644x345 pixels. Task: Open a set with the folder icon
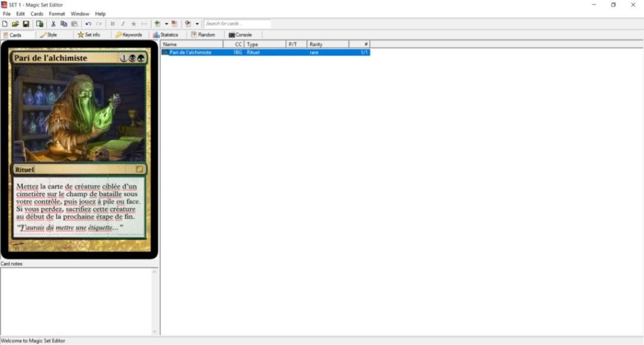[x=15, y=24]
